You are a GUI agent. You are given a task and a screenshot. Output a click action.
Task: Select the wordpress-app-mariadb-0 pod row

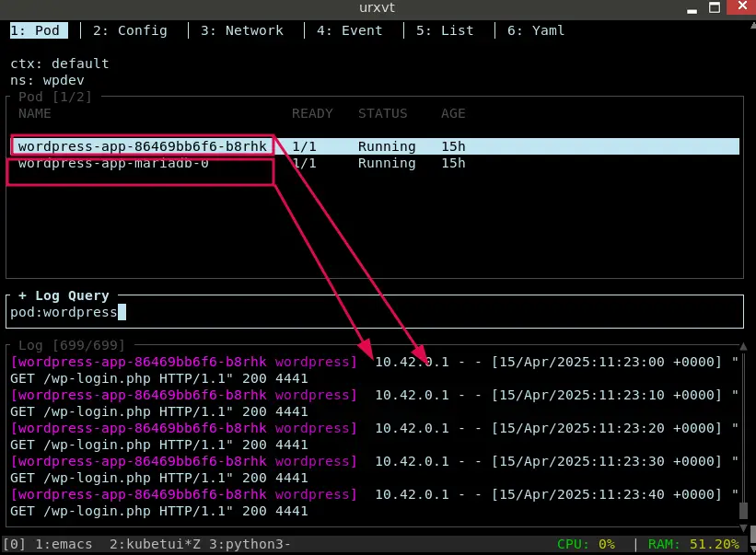pos(115,163)
